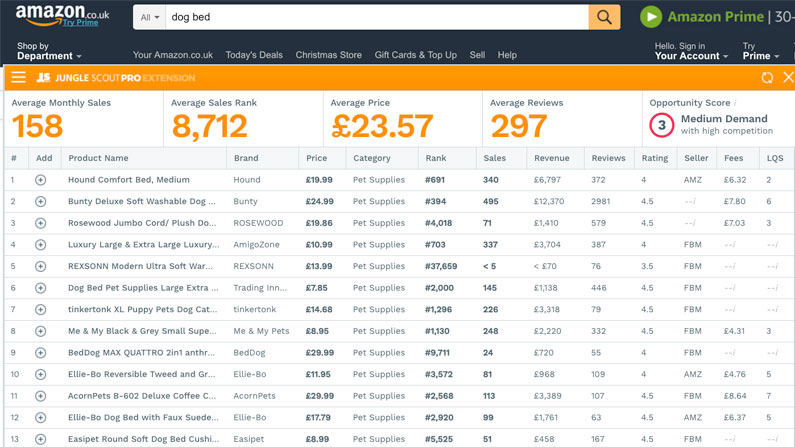This screenshot has height=447, width=795.
Task: Add Hound Comfort Bed to tracker
Action: coord(41,180)
